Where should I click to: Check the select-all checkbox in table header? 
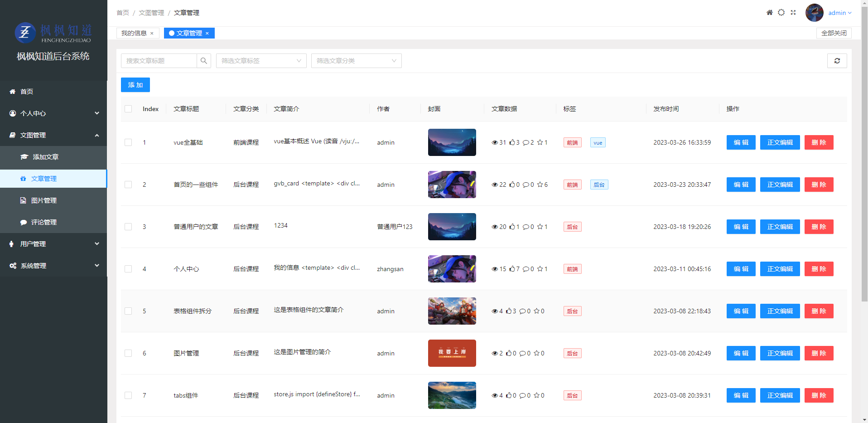pyautogui.click(x=128, y=109)
